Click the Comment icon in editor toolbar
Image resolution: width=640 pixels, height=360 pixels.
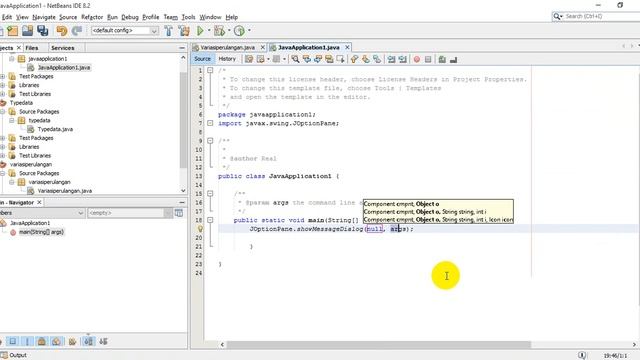click(442, 60)
